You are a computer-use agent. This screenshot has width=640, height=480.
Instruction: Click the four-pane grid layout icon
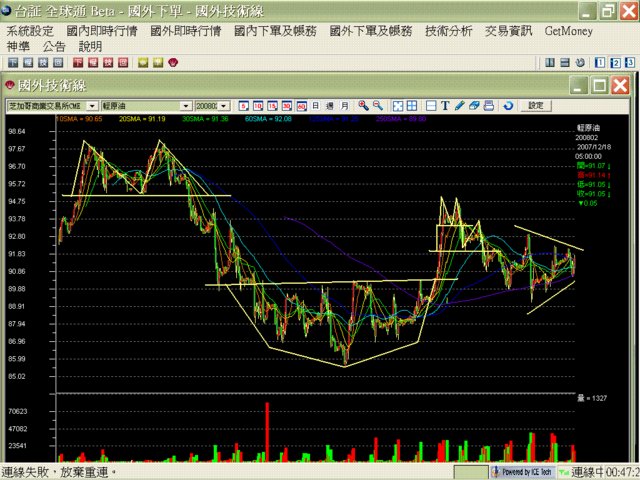pos(412,106)
